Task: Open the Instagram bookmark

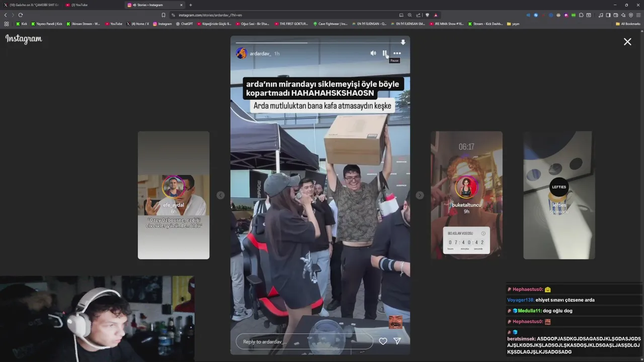Action: [162, 24]
